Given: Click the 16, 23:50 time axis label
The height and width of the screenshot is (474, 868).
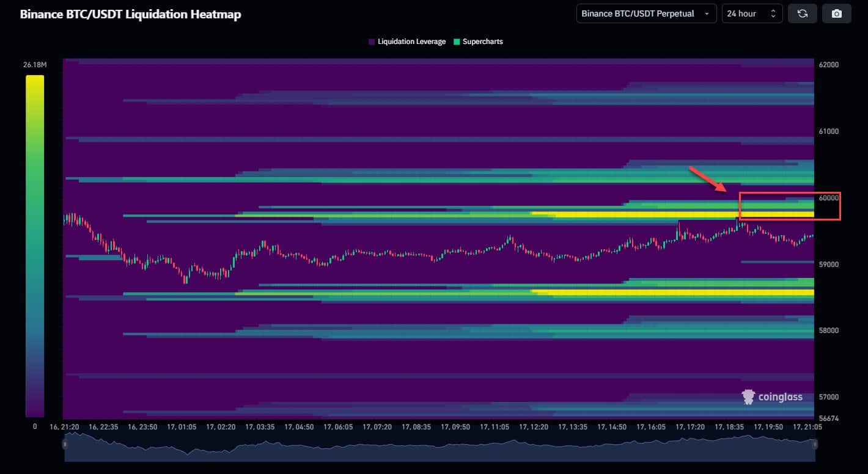Looking at the screenshot, I should (142, 427).
